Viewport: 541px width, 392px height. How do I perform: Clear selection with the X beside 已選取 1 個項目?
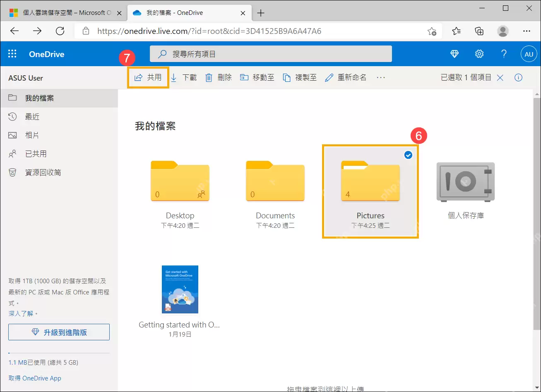500,77
